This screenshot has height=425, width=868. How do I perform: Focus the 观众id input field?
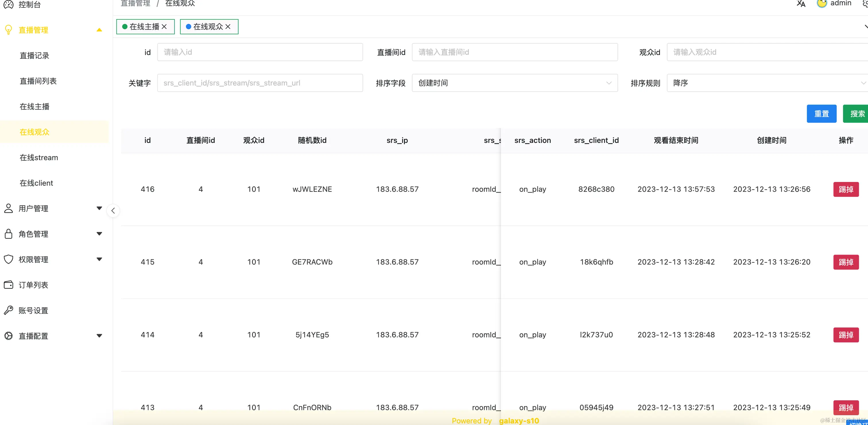(x=767, y=52)
